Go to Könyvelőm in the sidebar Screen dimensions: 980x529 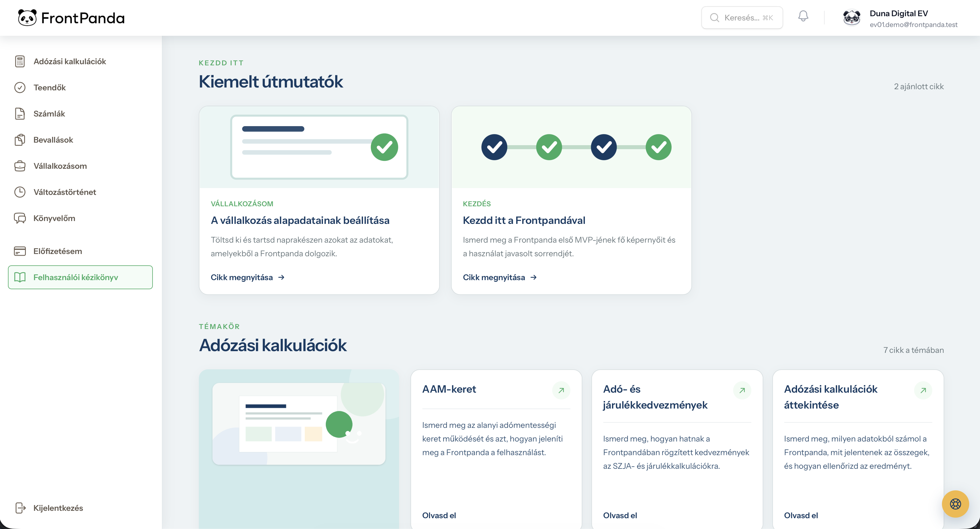(80, 218)
